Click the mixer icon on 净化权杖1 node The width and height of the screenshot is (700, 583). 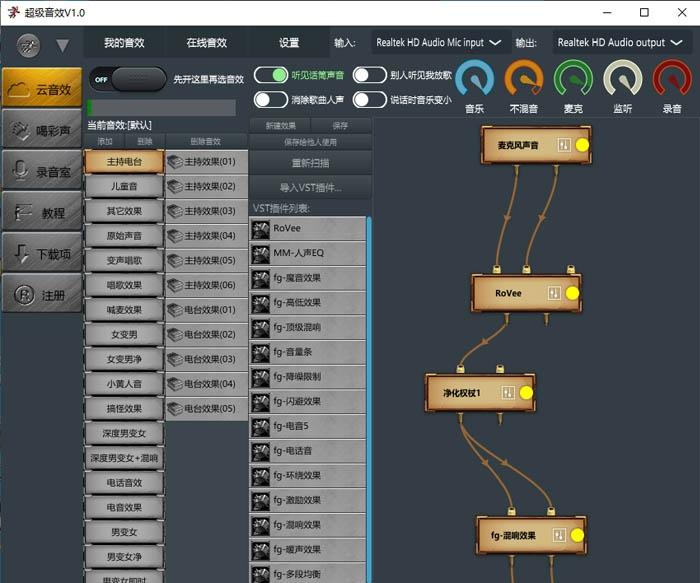tap(508, 393)
